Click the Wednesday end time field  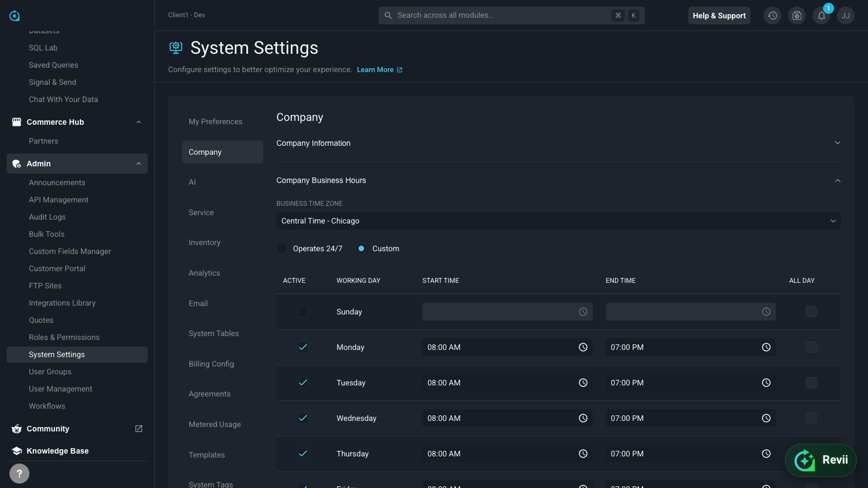click(x=691, y=418)
